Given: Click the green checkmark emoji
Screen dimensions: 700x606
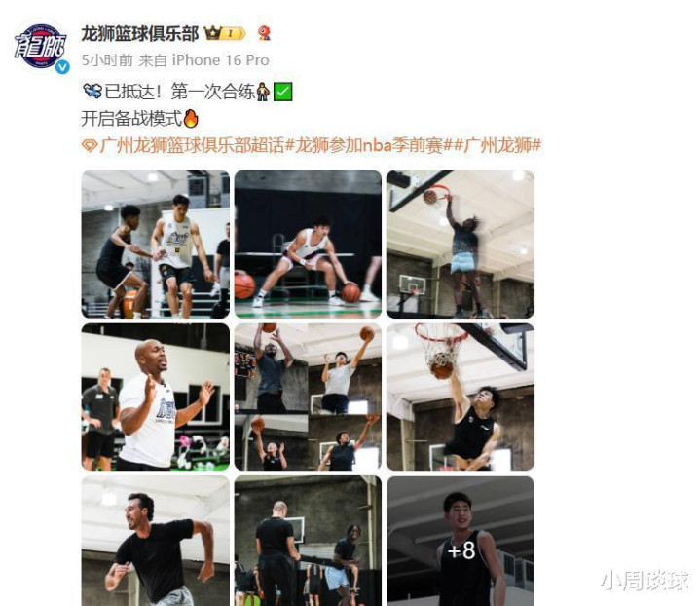Looking at the screenshot, I should [282, 92].
